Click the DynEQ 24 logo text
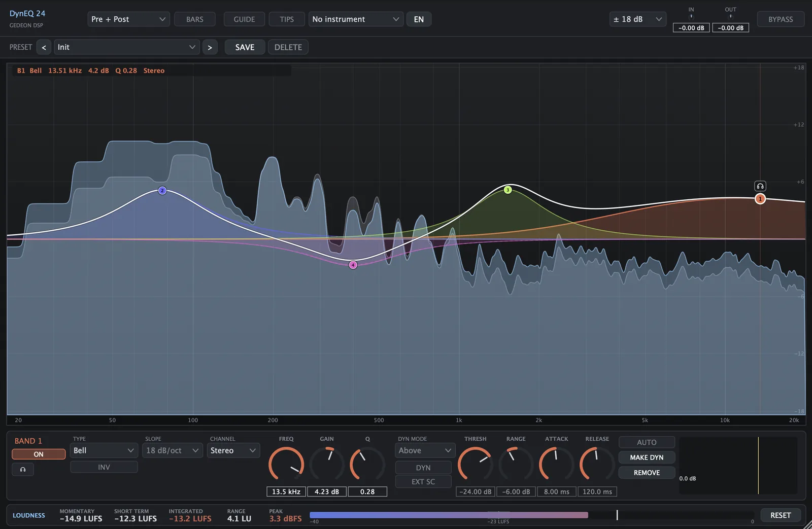 [x=27, y=14]
